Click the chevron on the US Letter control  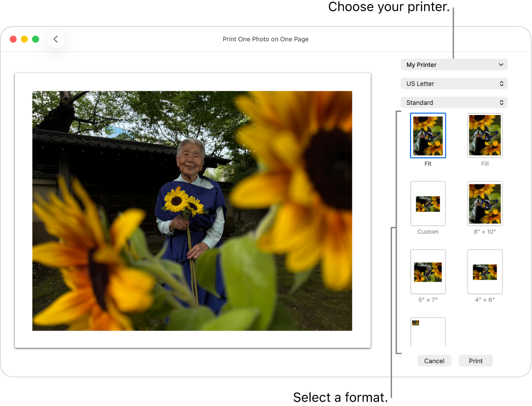pos(502,83)
